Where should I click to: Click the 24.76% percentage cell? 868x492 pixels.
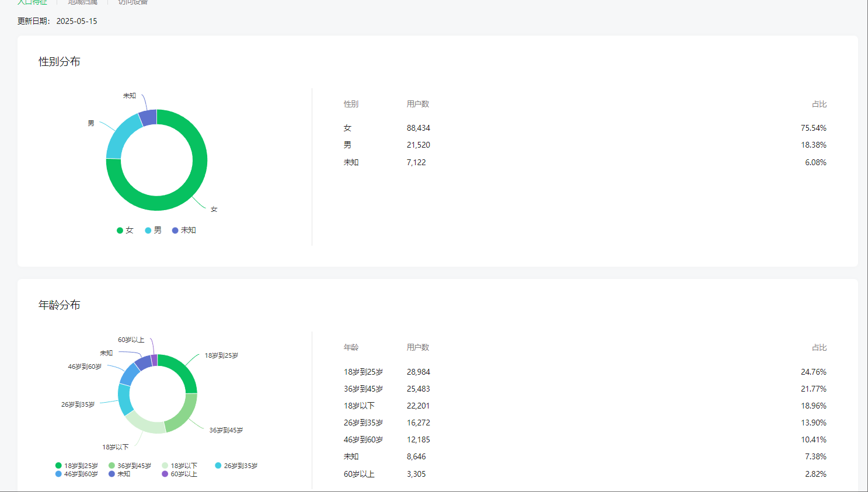tap(814, 372)
